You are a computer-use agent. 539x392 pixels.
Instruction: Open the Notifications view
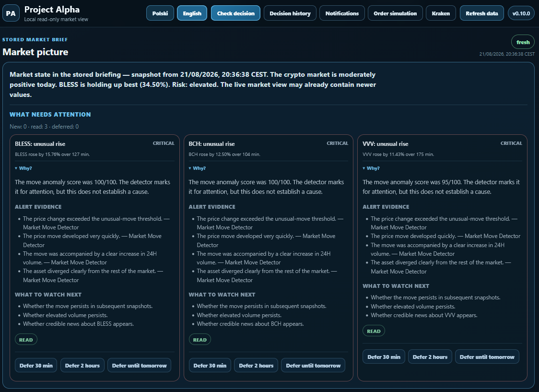[x=342, y=13]
